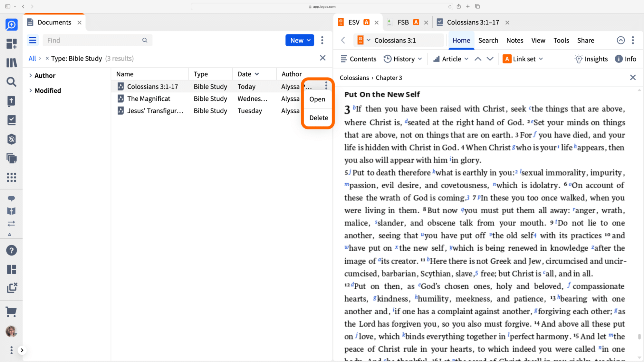Click the speech bubble icon in sidebar
644x362 pixels.
tap(11, 198)
